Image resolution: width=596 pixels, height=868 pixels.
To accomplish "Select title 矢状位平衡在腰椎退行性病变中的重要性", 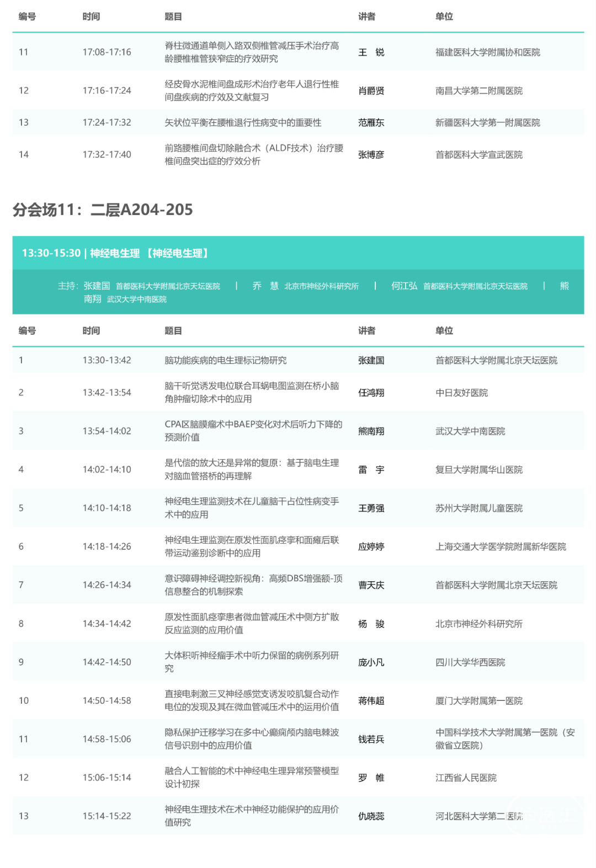I will click(243, 122).
